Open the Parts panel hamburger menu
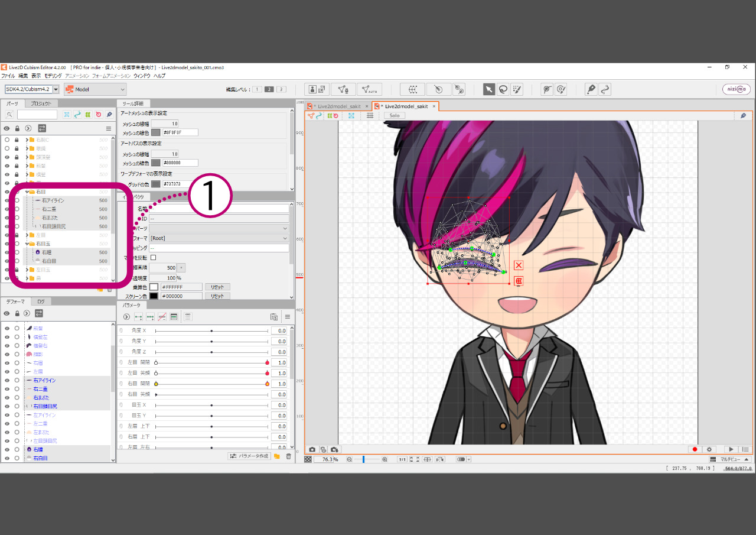This screenshot has width=756, height=535. tap(108, 128)
